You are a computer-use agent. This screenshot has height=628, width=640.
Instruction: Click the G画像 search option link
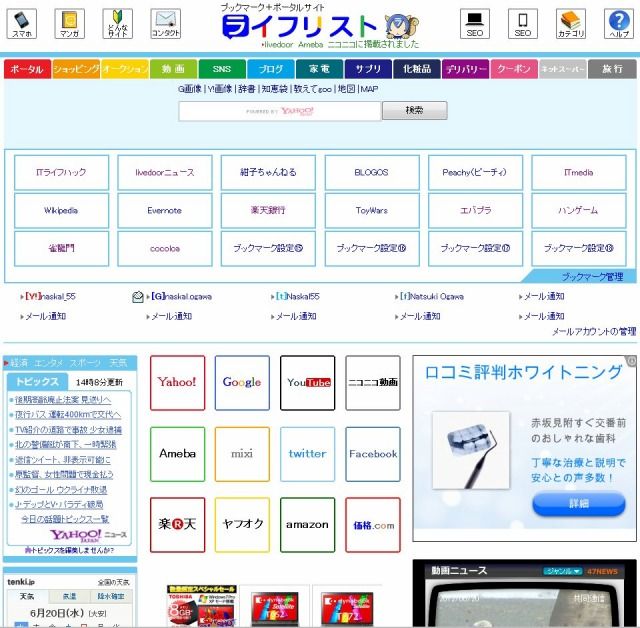point(190,89)
